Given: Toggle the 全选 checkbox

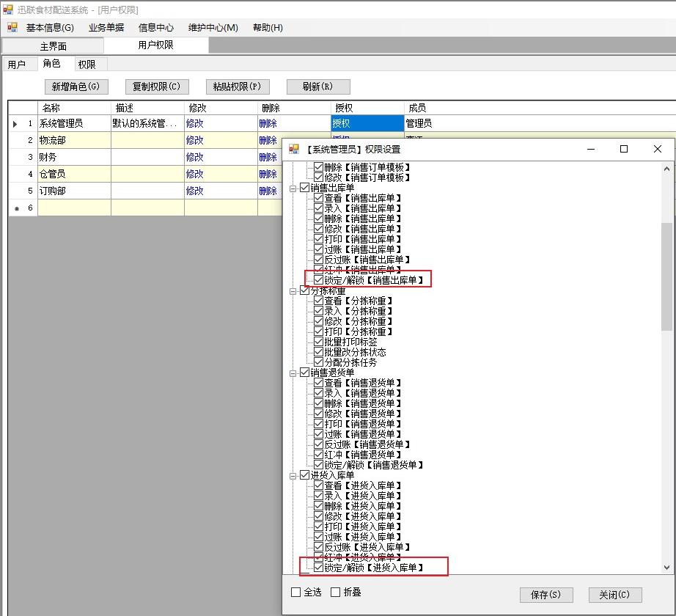Looking at the screenshot, I should [x=295, y=593].
